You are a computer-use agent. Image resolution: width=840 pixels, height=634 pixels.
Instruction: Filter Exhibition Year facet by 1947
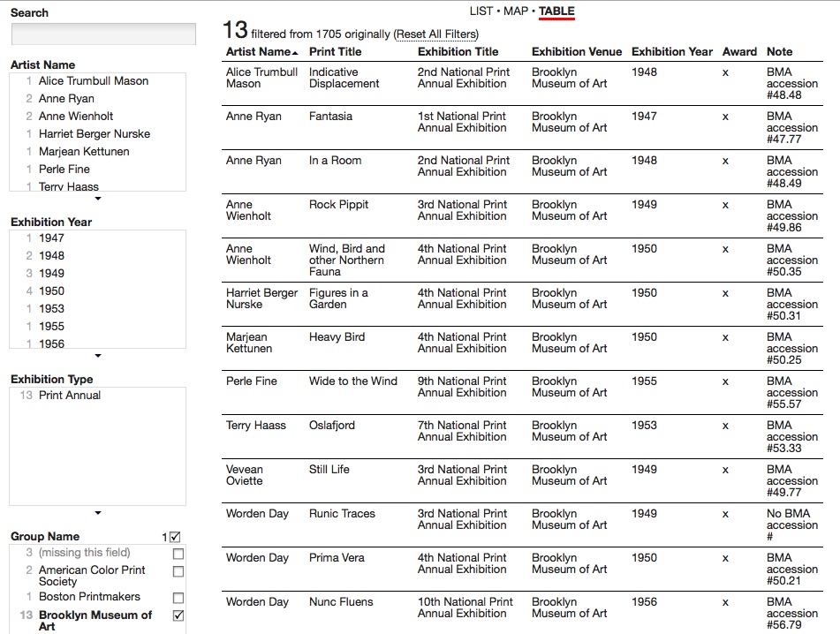[51, 238]
